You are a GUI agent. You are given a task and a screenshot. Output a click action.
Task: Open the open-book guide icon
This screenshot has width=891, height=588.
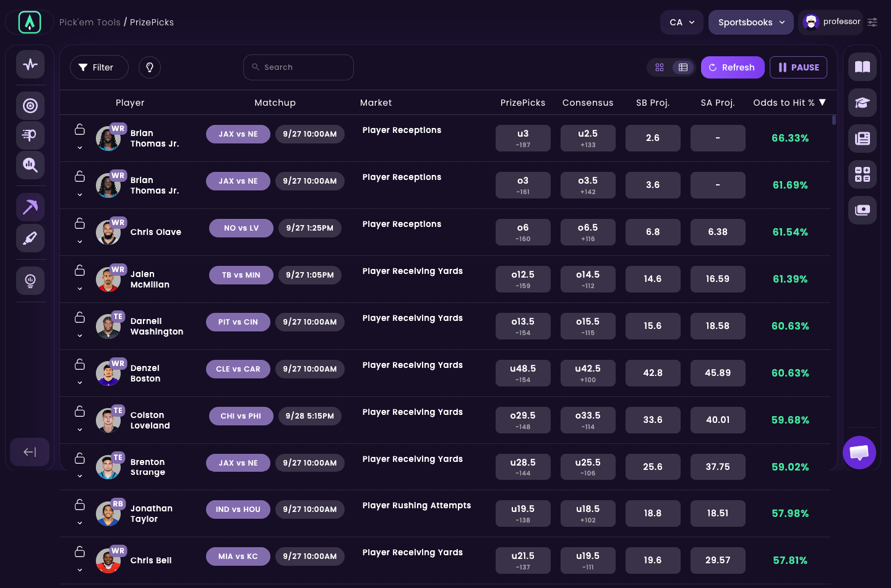point(863,67)
